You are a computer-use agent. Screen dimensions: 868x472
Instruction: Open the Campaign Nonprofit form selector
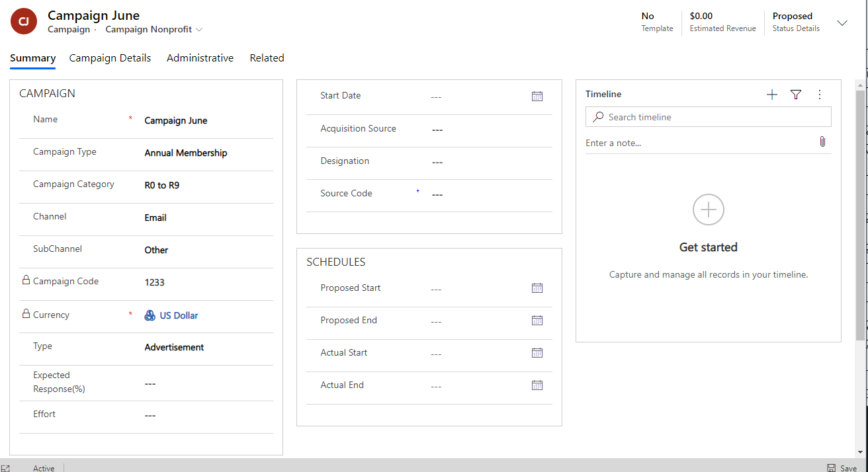[x=153, y=30]
